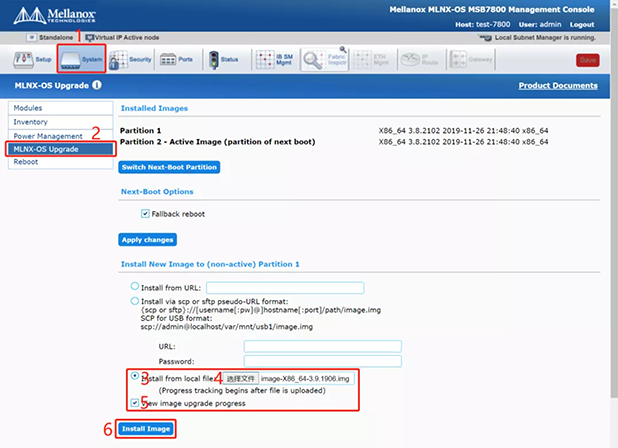
Task: Click the Standalone status icon
Action: tap(32, 37)
